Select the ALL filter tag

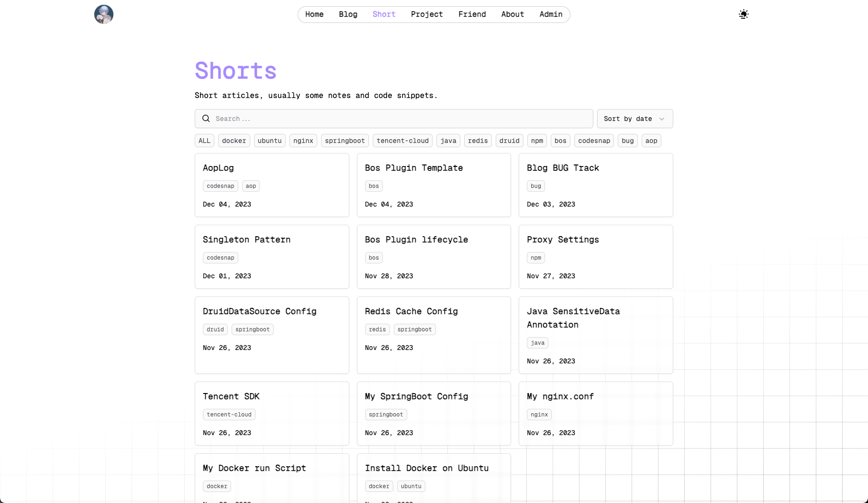tap(204, 141)
